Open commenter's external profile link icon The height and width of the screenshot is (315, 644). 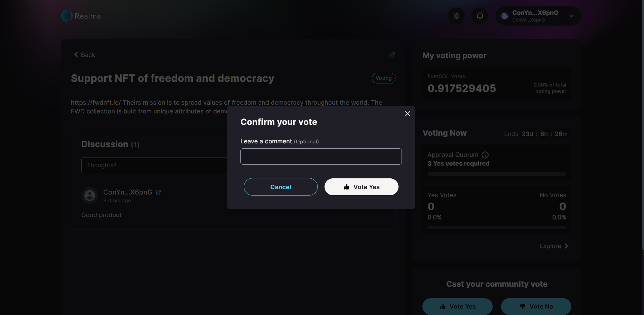pos(158,192)
